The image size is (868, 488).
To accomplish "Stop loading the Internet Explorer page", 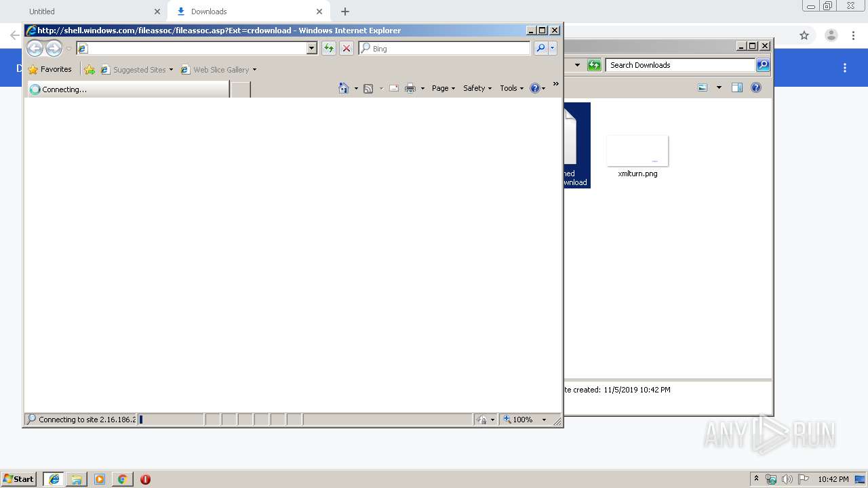I will coord(347,48).
